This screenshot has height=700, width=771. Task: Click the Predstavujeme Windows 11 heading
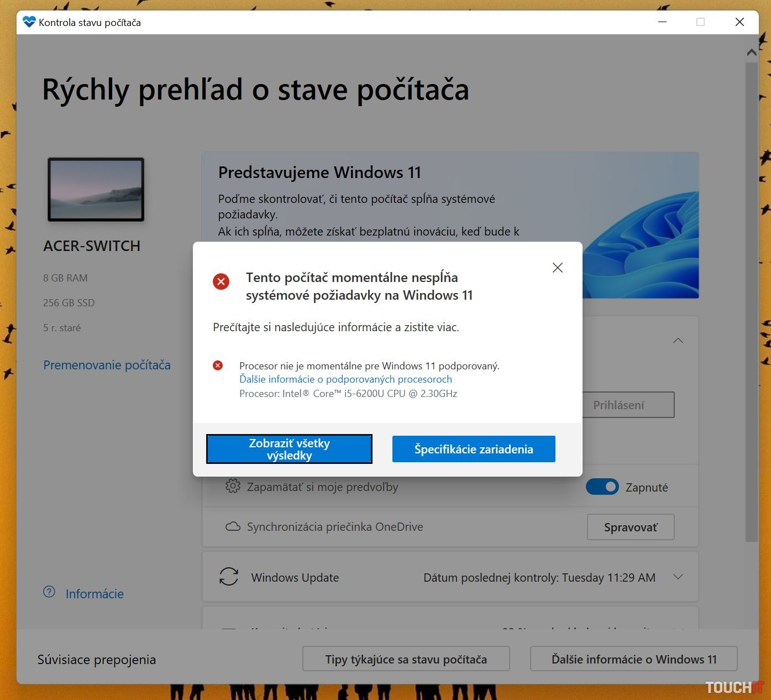click(319, 173)
